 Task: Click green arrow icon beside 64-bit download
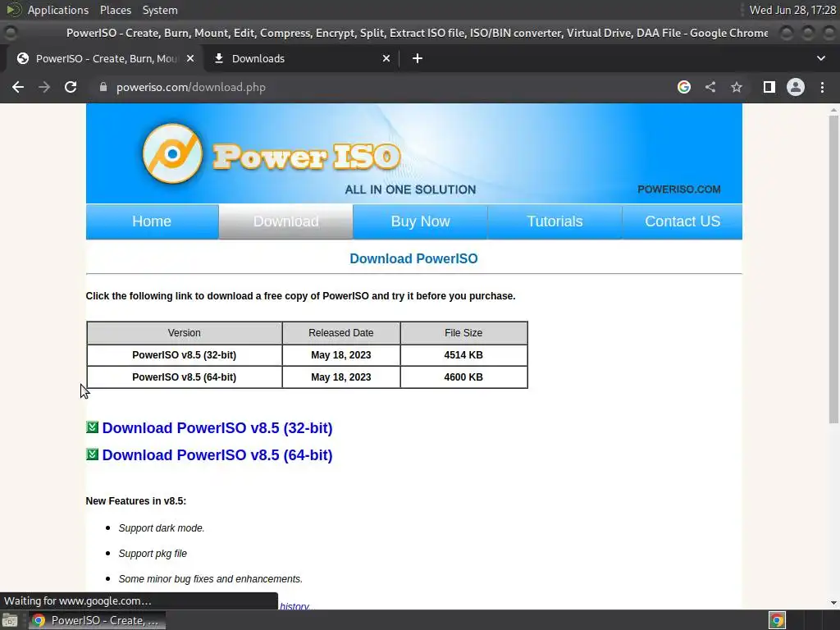pyautogui.click(x=92, y=454)
